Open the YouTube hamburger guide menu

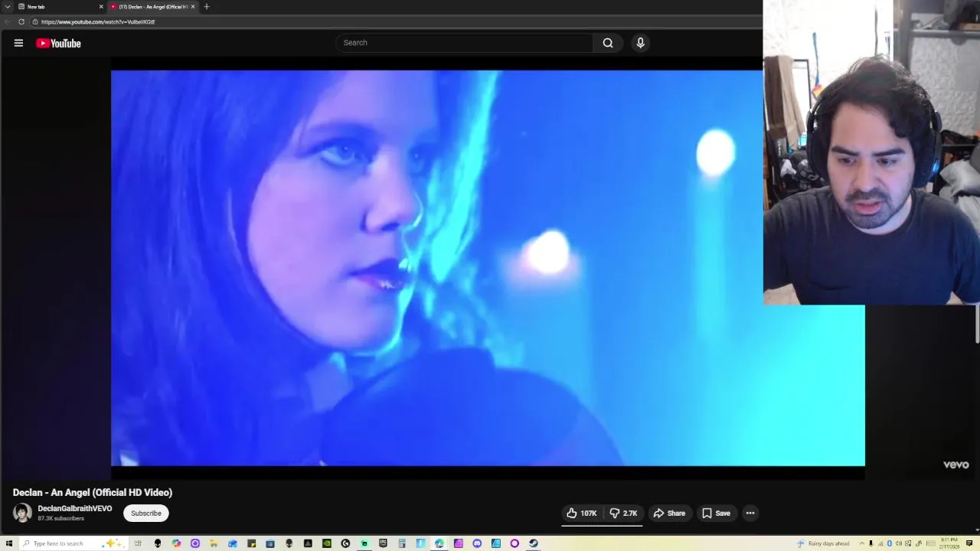18,43
